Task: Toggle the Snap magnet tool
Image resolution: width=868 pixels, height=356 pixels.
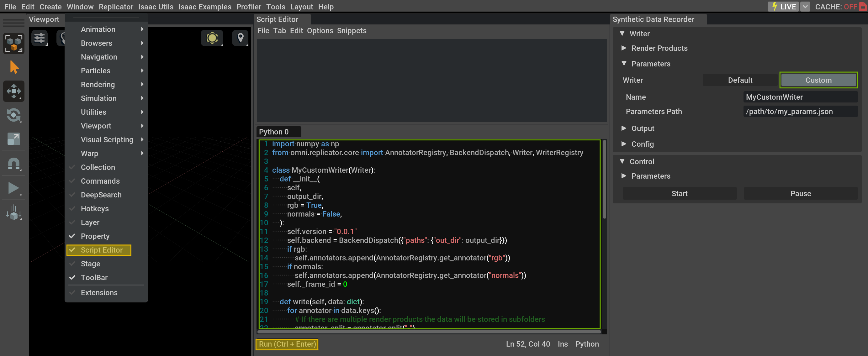Action: pyautogui.click(x=14, y=163)
